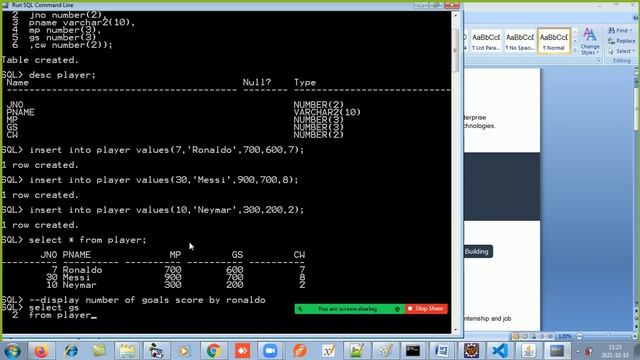Apply the Normal style in Word
Viewport: 640px width, 360px height.
(553, 41)
